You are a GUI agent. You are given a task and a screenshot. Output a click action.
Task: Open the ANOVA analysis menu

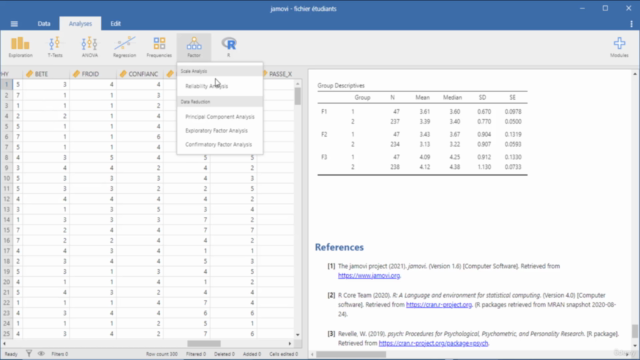pos(89,47)
